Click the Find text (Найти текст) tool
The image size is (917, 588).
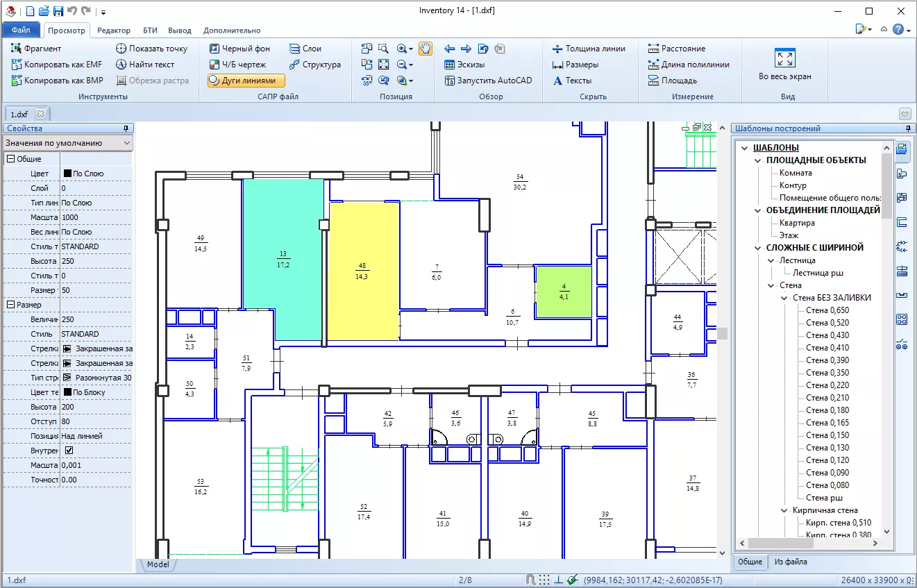(145, 65)
